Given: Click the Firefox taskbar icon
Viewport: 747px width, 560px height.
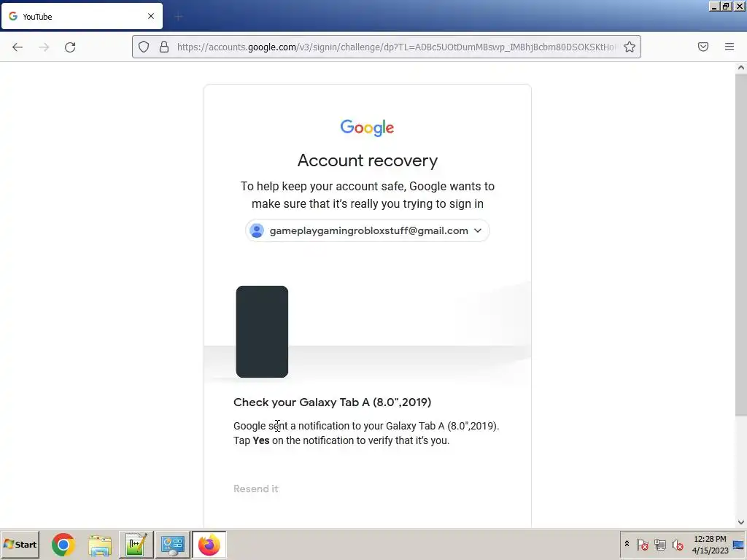Looking at the screenshot, I should [x=209, y=545].
